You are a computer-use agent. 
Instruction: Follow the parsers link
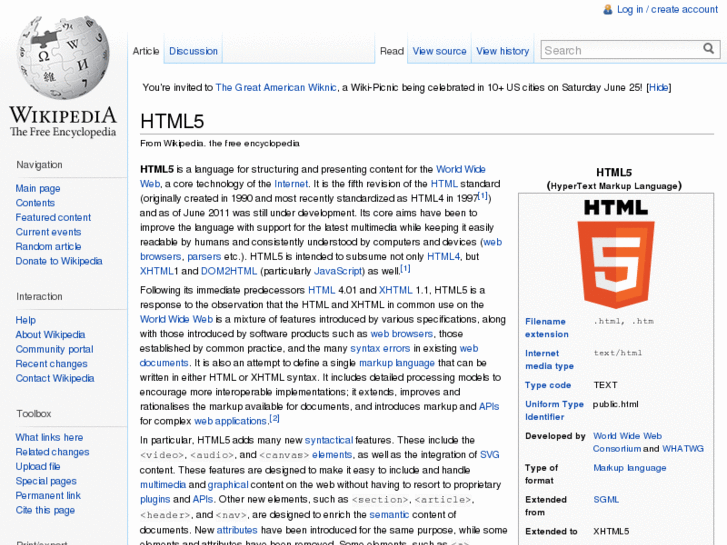(204, 256)
